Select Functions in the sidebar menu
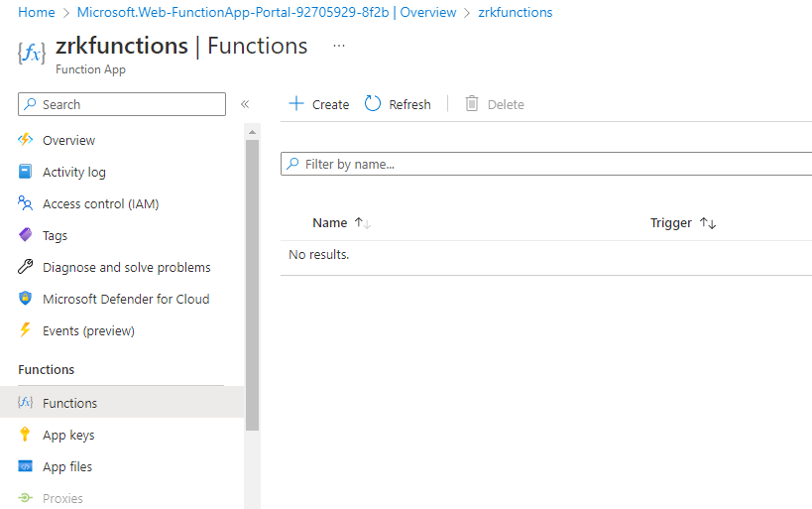Screen dimensions: 812x509 (69, 403)
